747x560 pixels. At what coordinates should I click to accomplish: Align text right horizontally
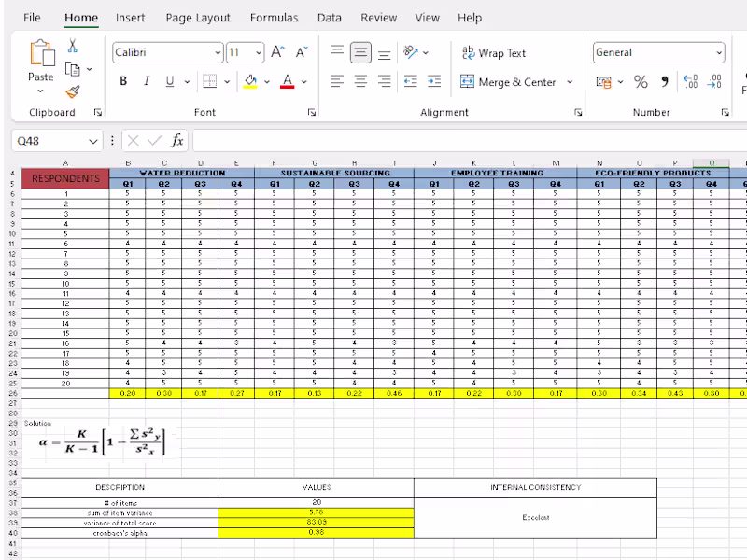(384, 81)
